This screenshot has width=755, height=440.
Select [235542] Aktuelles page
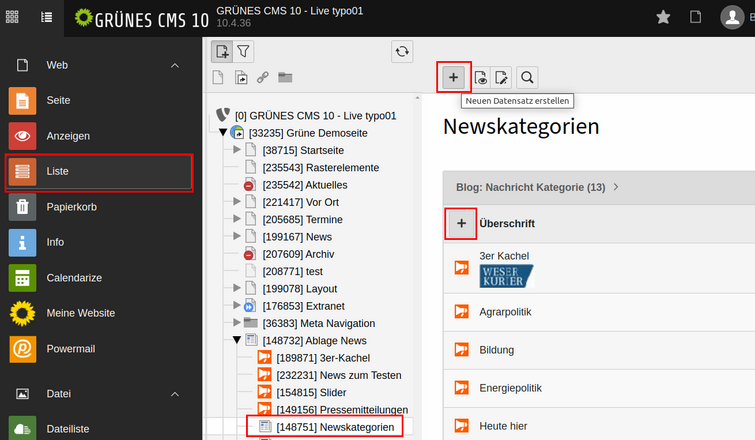pos(305,185)
